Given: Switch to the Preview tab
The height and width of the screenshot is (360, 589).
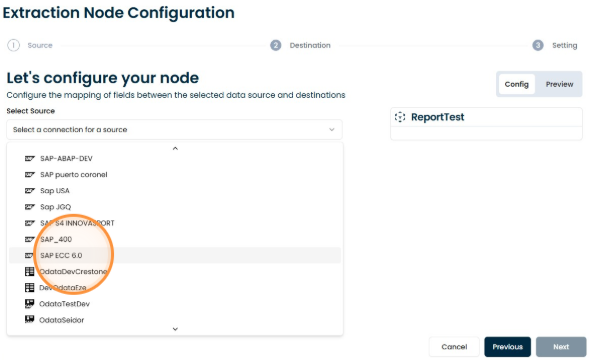Looking at the screenshot, I should click(x=559, y=84).
